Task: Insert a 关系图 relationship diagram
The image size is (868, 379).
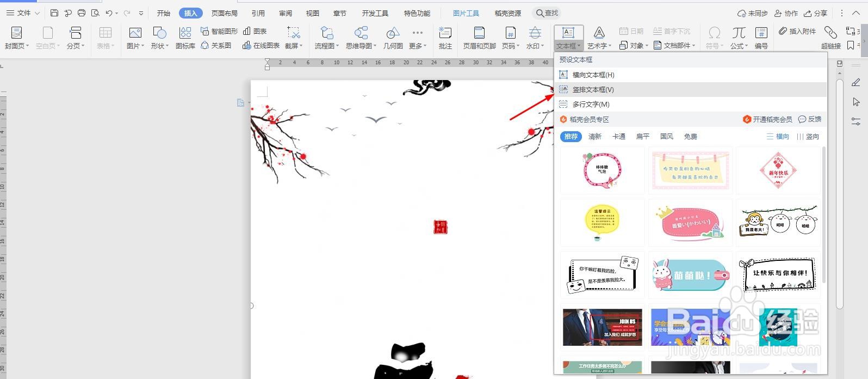Action: click(216, 46)
